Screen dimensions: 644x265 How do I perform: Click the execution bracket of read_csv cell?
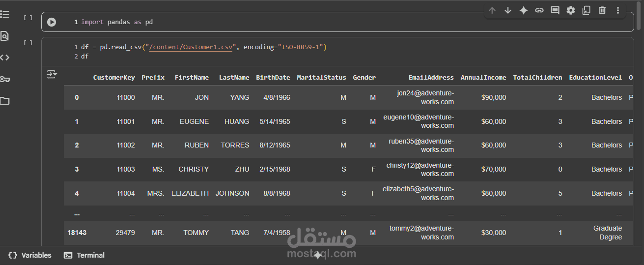point(28,43)
